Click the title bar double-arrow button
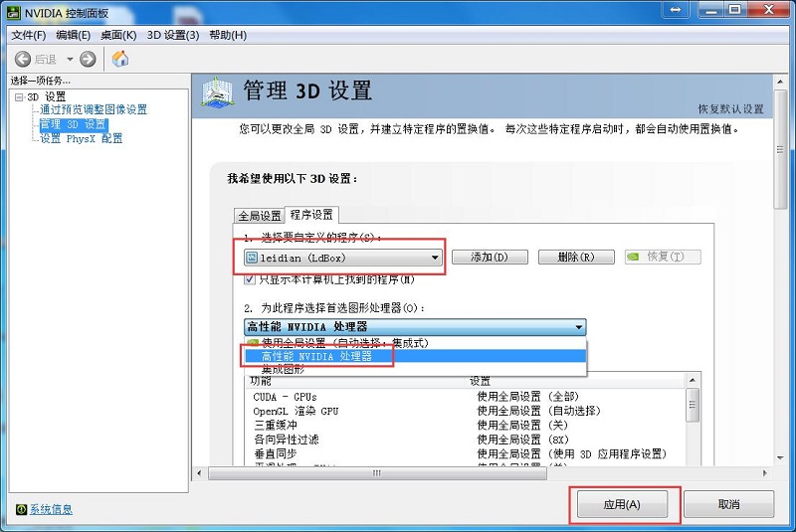The height and width of the screenshot is (532, 796). point(676,10)
